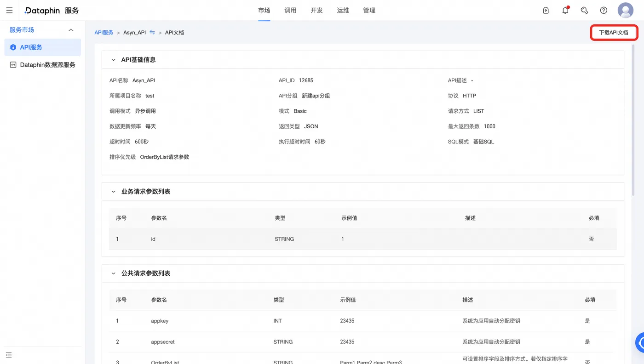Click the id parameter name cell

(x=153, y=239)
